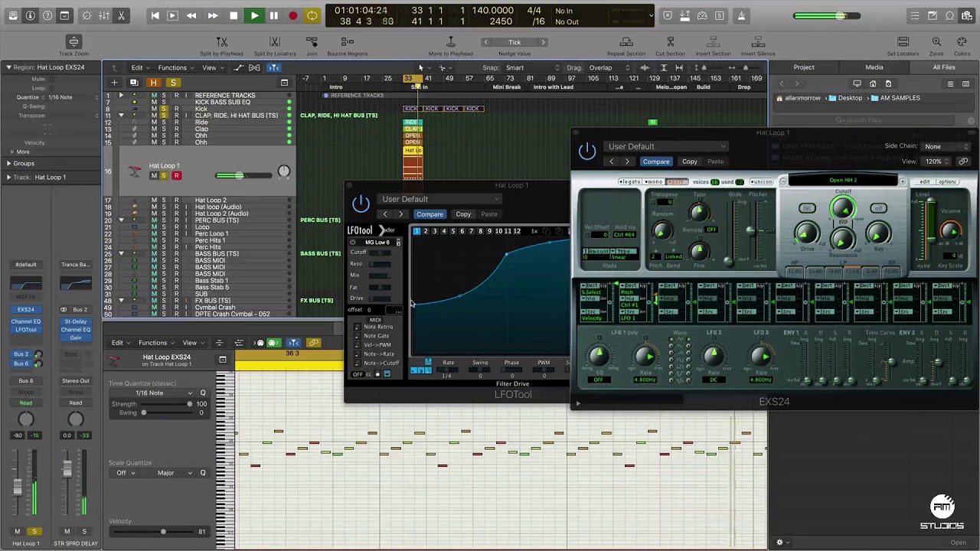Toggle the Metronome click icon
This screenshot has height=551, width=980.
741,15
